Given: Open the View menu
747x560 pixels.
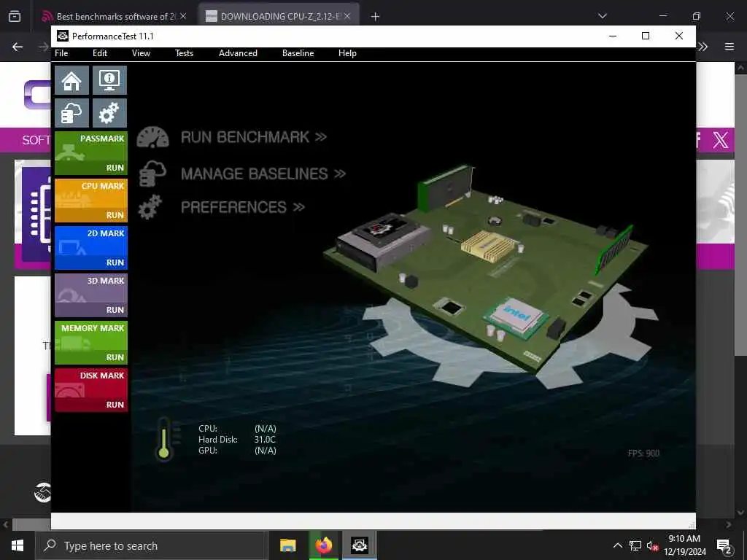Looking at the screenshot, I should click(x=141, y=53).
